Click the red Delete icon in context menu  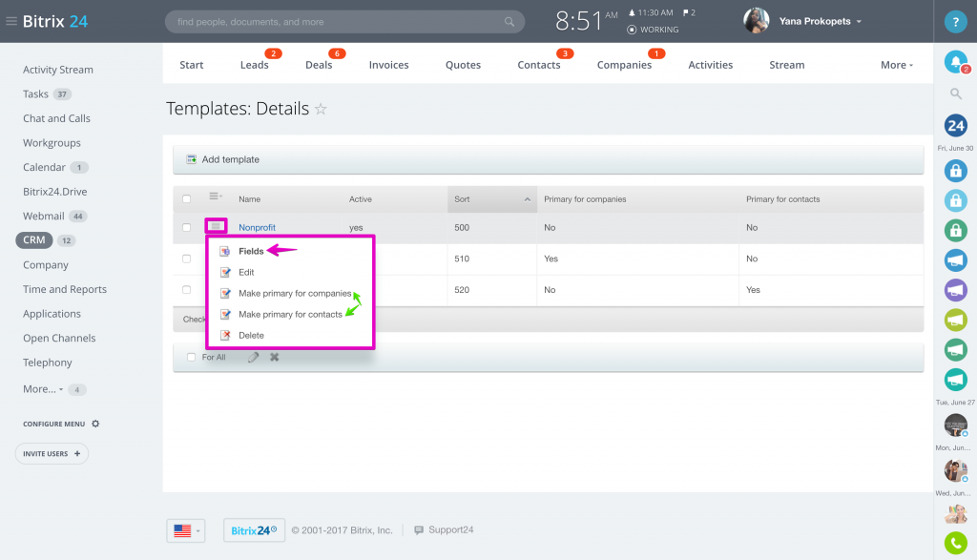[225, 335]
